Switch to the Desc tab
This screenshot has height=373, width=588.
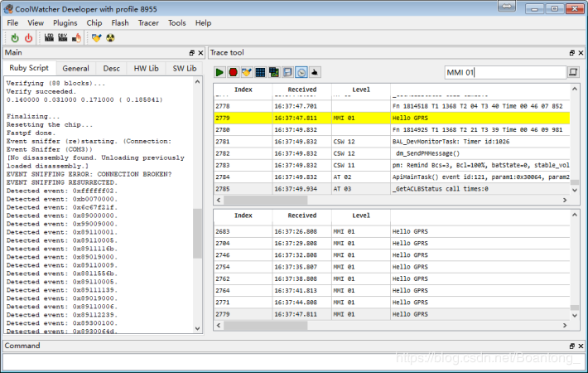[x=111, y=68]
